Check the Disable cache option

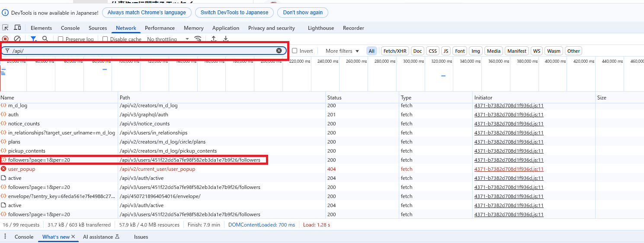coord(105,39)
